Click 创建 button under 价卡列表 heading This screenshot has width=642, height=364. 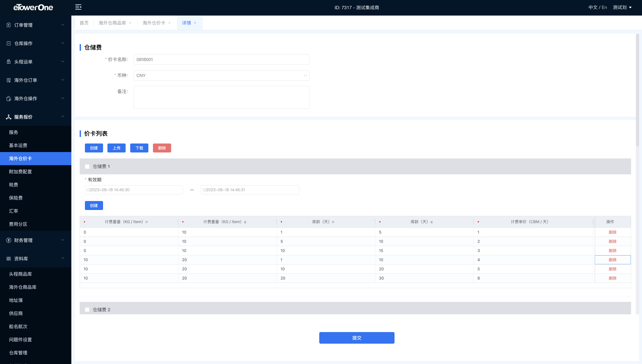click(x=94, y=148)
